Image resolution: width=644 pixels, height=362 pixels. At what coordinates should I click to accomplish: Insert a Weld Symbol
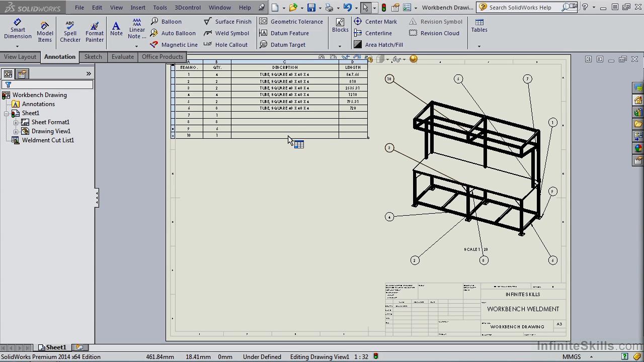(x=226, y=33)
